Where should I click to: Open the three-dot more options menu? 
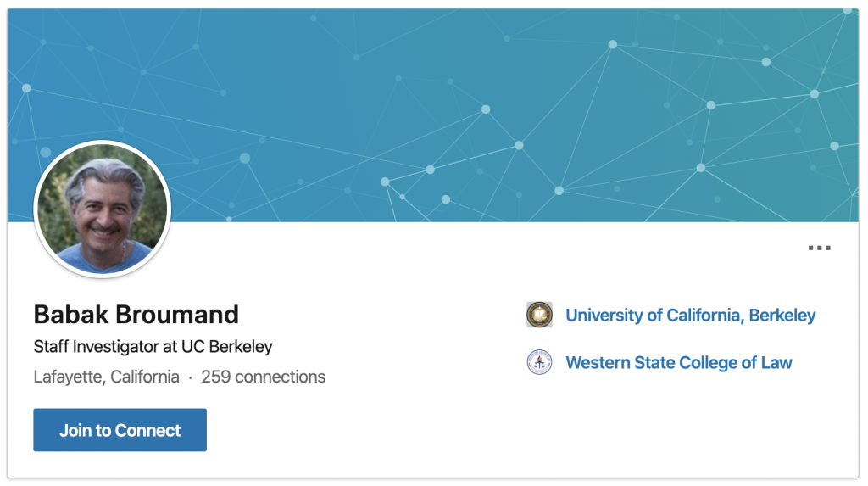pos(819,249)
